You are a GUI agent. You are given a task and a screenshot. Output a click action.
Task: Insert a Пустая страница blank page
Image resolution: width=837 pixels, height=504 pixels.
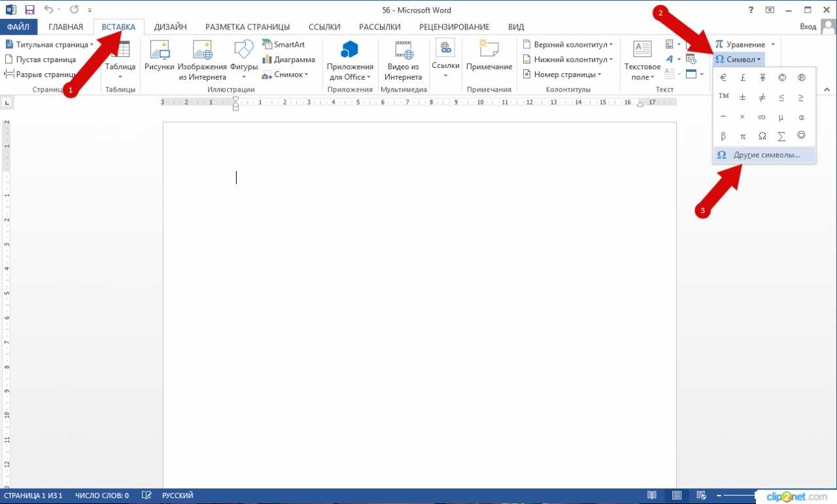40,59
